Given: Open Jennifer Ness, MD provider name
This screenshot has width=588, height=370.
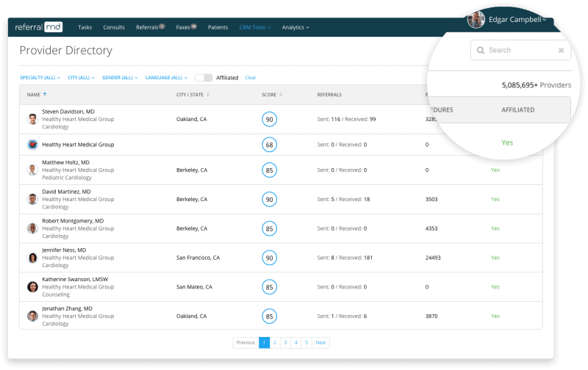Looking at the screenshot, I should [x=64, y=250].
